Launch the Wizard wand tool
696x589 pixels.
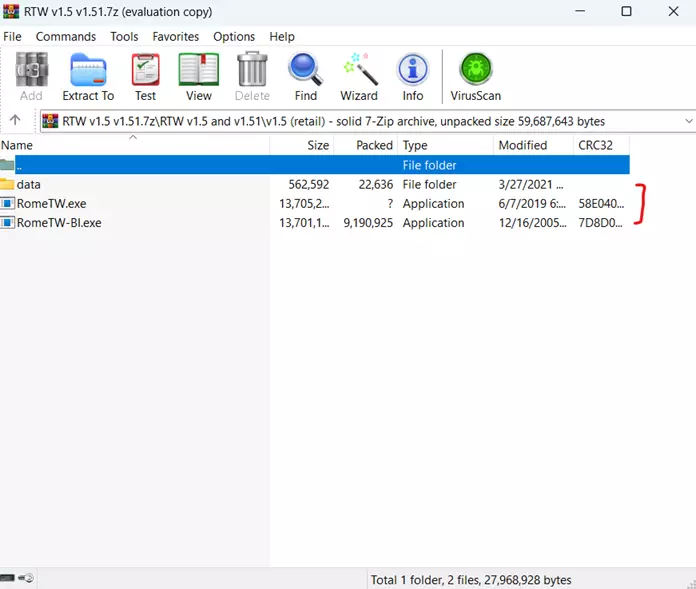360,69
